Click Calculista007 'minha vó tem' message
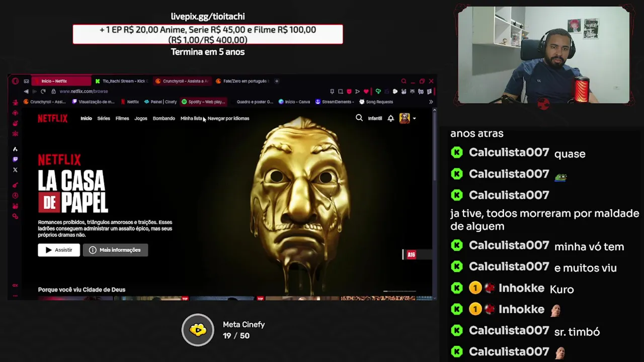Screen dimensions: 644x362 [589, 247]
